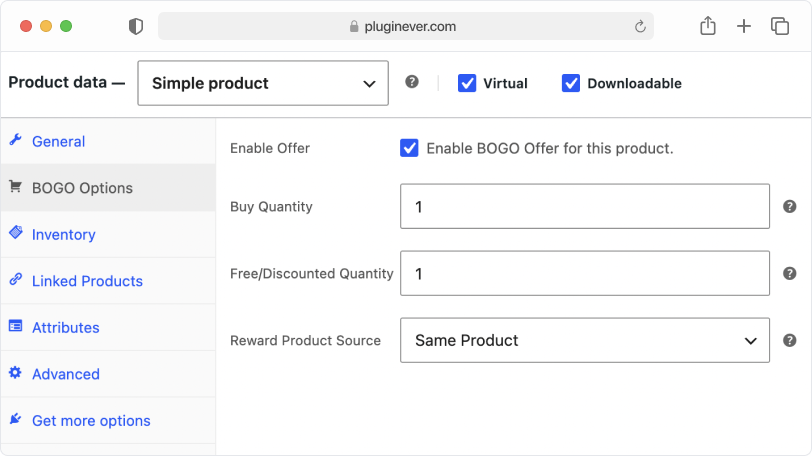The height and width of the screenshot is (456, 812).
Task: Click the help icon next to product type
Action: [412, 82]
